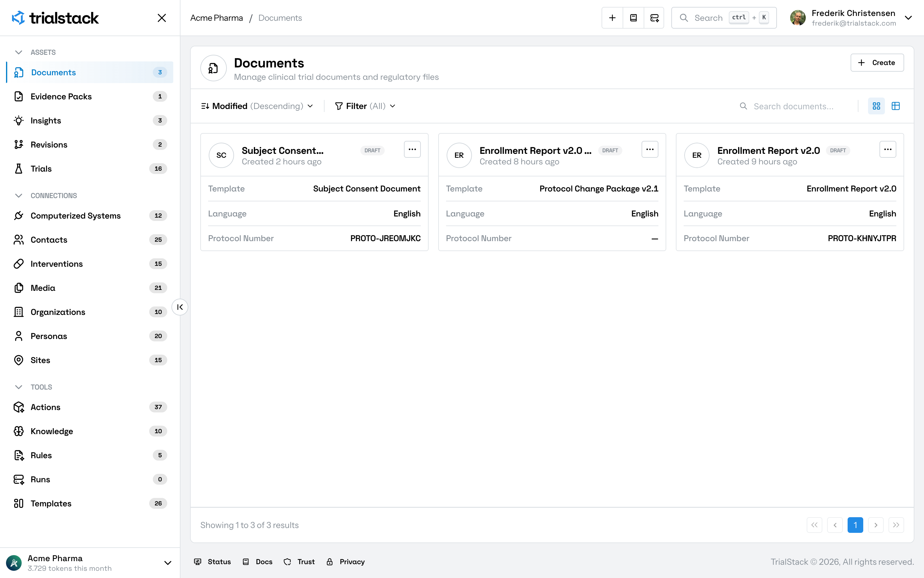Open the notes icon in top toolbar
This screenshot has width=924, height=578.
point(633,18)
